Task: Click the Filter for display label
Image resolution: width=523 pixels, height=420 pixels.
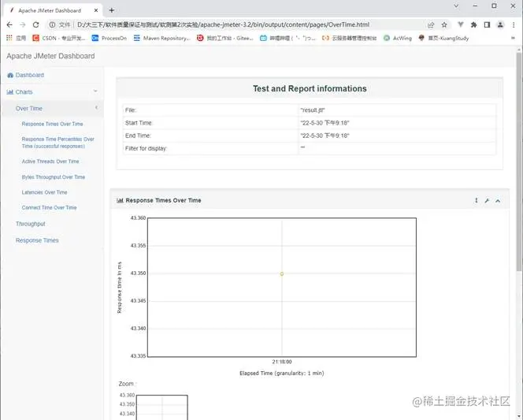Action: pyautogui.click(x=146, y=148)
